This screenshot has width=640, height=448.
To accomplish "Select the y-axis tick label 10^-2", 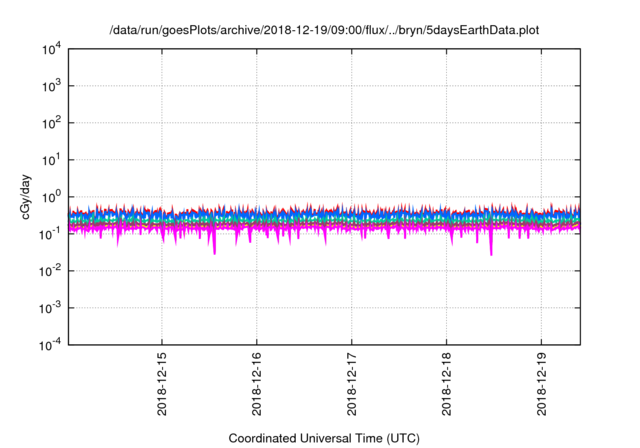I will coord(50,271).
